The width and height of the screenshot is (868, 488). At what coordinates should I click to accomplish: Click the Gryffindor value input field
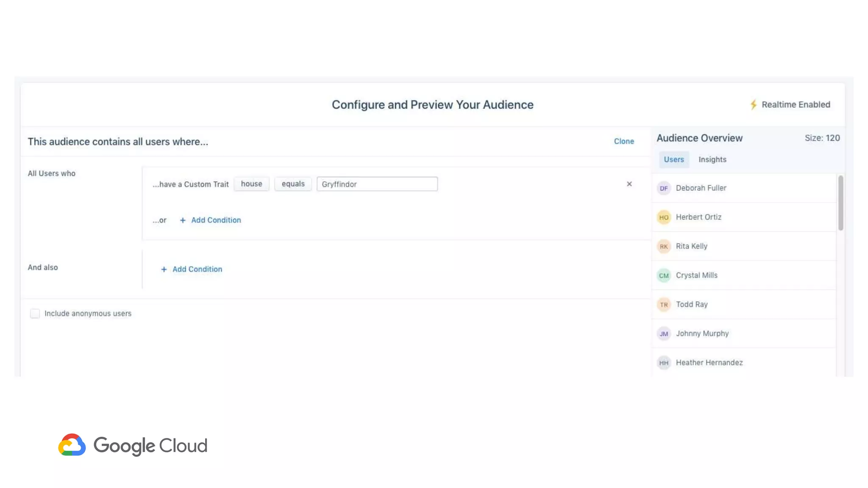[x=377, y=184]
